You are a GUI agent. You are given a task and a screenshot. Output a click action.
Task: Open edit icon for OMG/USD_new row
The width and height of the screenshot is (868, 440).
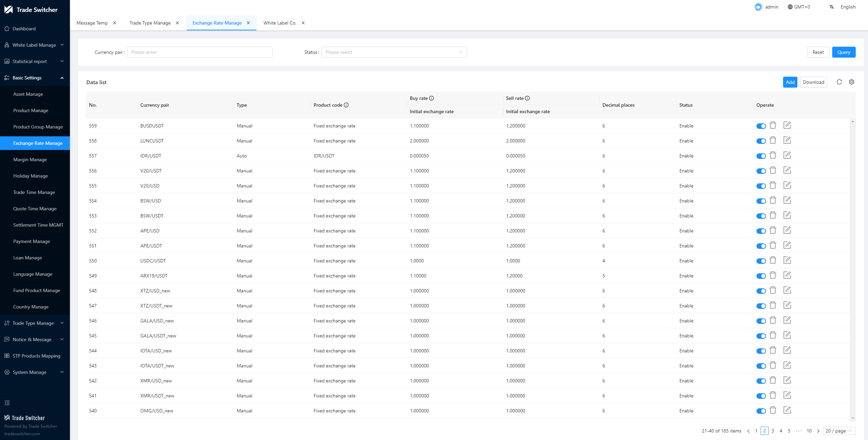point(787,410)
